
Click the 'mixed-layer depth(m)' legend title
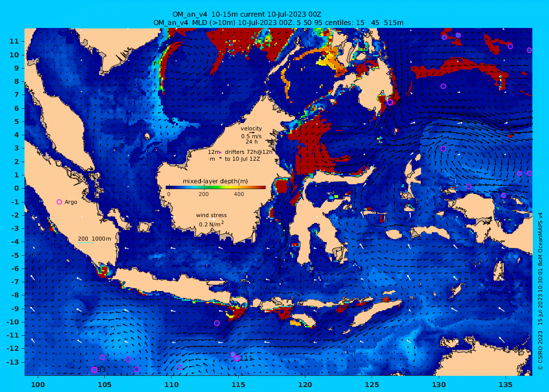pyautogui.click(x=215, y=181)
